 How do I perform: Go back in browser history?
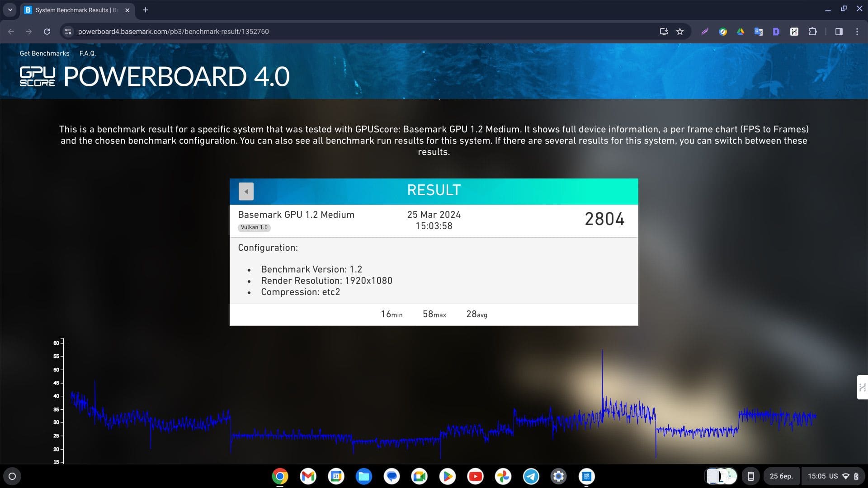pyautogui.click(x=11, y=32)
